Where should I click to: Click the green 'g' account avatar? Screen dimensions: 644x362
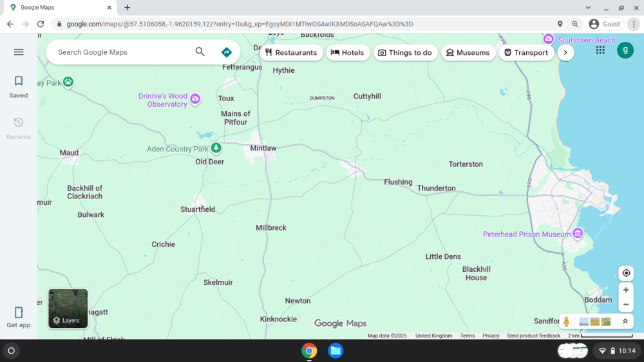tap(625, 50)
